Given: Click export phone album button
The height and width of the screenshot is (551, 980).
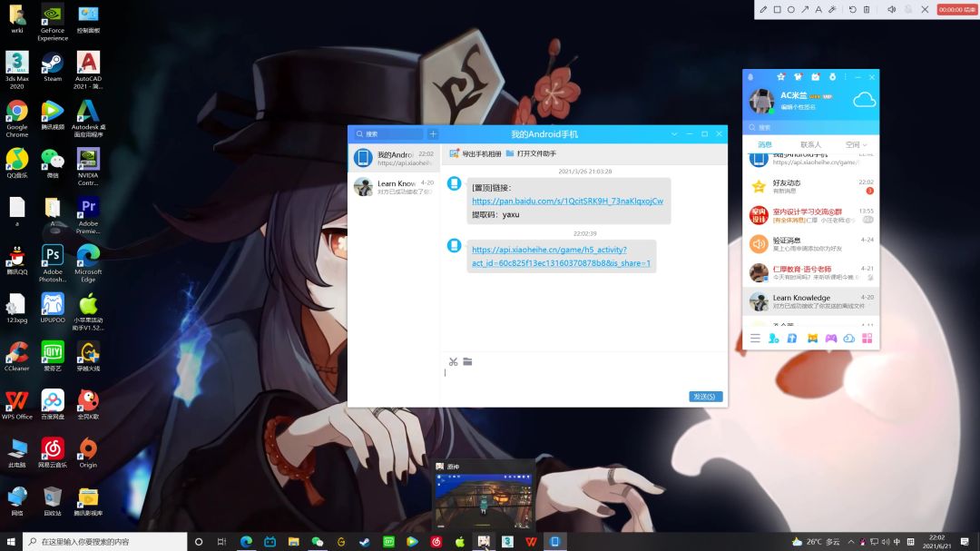Looking at the screenshot, I should (x=475, y=153).
